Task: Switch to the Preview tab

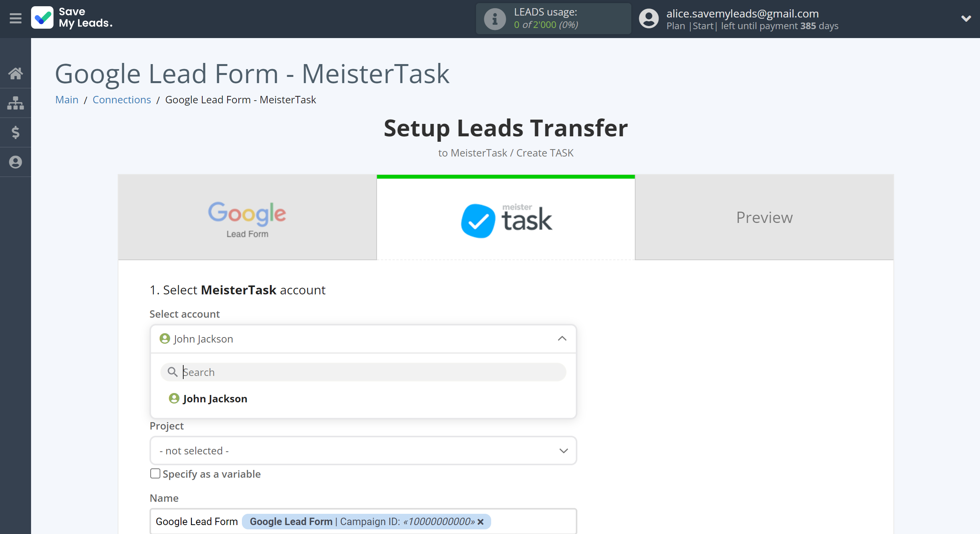Action: pos(764,217)
